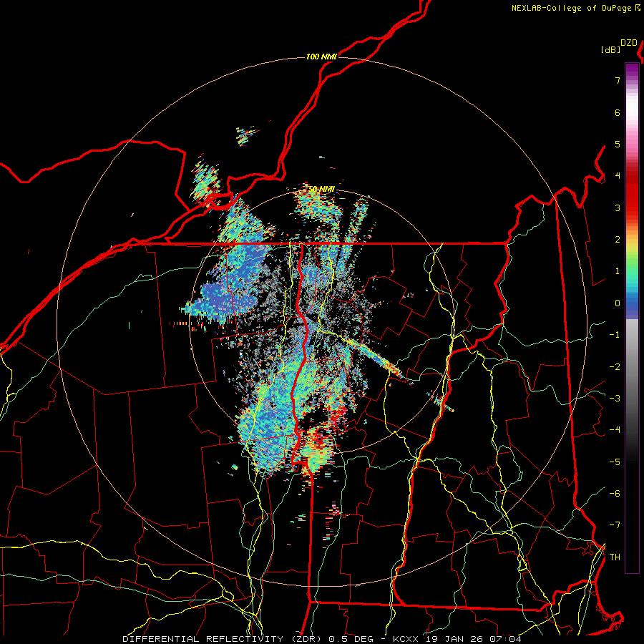The width and height of the screenshot is (644, 644).
Task: Click the DZD legend title
Action: tap(629, 43)
